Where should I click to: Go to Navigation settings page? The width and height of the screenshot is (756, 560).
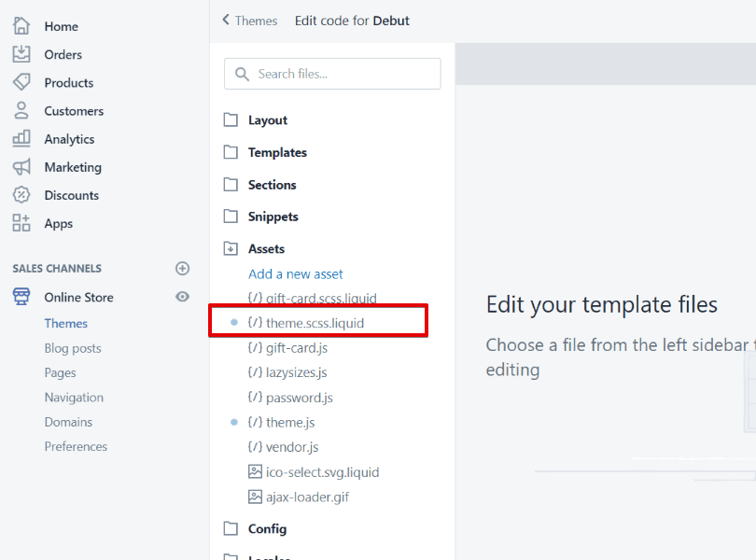74,398
